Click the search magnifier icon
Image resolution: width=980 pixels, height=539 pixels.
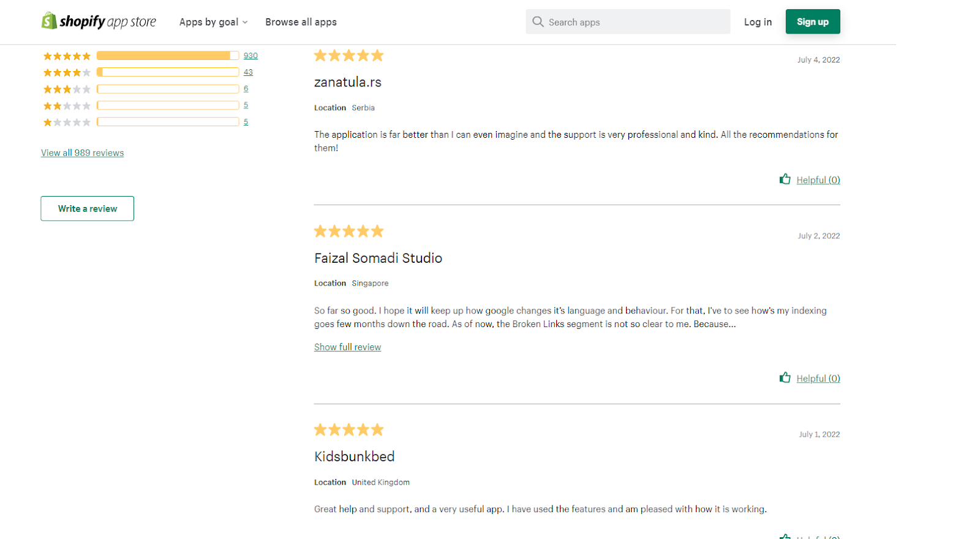(538, 22)
